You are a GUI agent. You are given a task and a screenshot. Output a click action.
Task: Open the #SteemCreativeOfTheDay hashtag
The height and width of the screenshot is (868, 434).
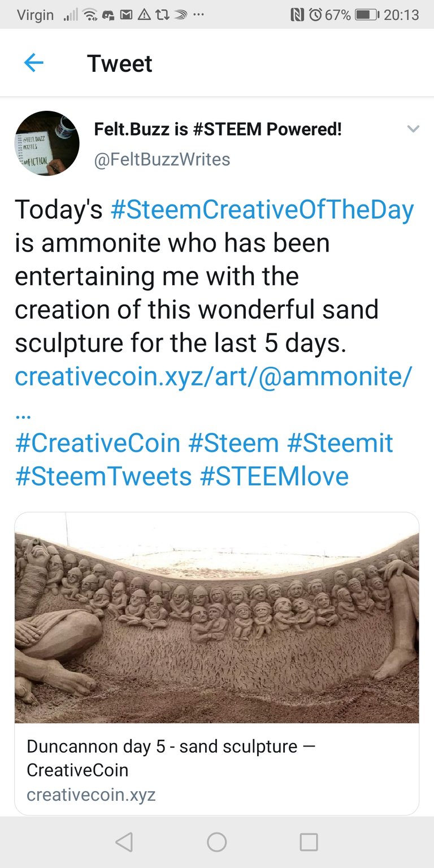pyautogui.click(x=262, y=210)
